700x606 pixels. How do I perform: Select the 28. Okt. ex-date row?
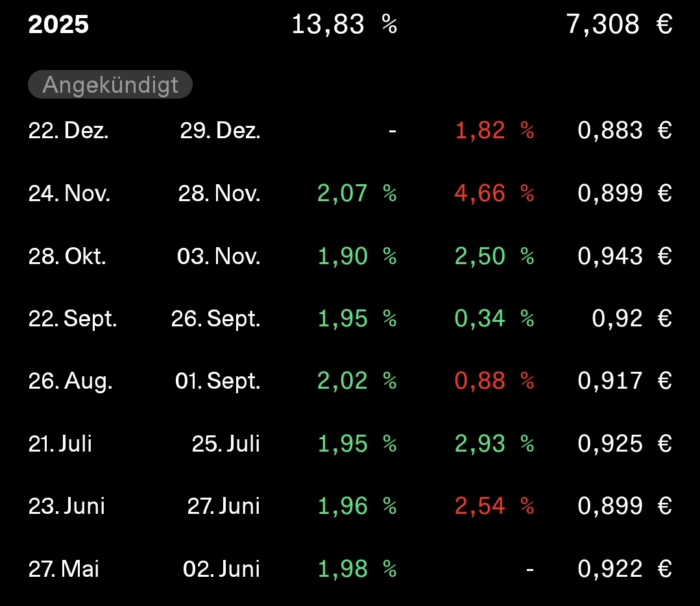coord(67,256)
